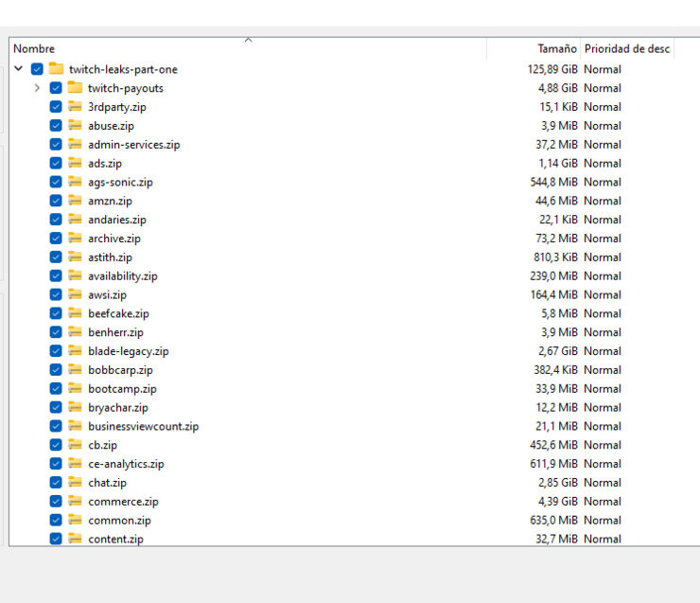Click the beefcake.zip archive icon
This screenshot has height=603, width=700.
(x=75, y=313)
